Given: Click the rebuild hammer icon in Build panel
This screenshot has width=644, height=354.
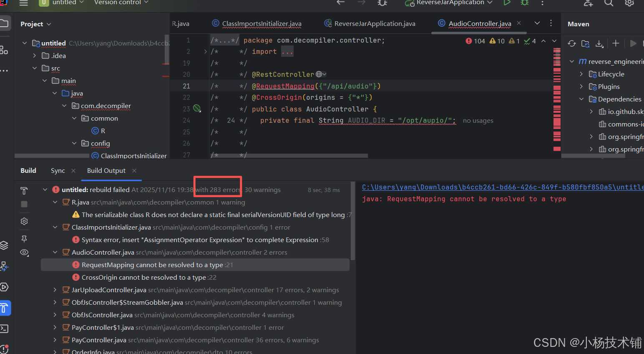Looking at the screenshot, I should (24, 191).
